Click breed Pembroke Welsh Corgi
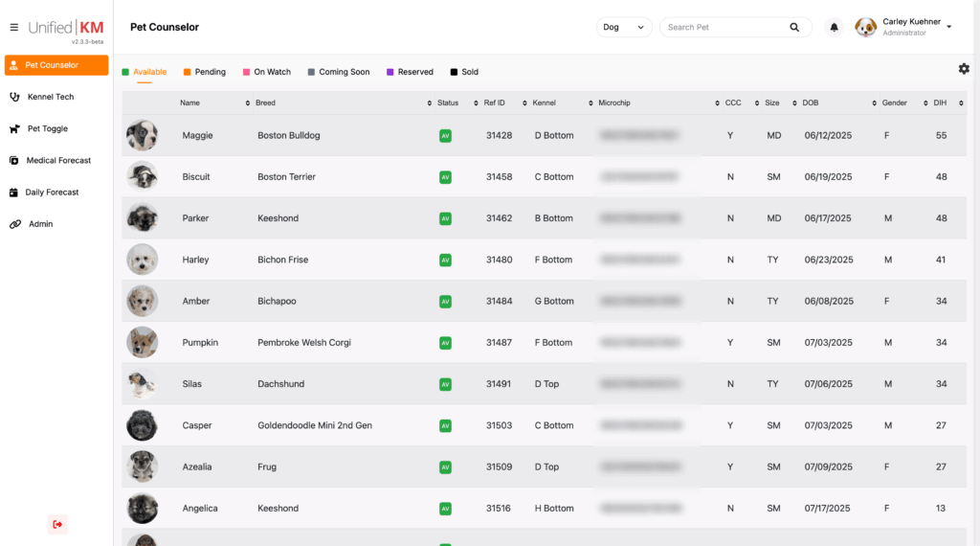This screenshot has height=546, width=980. coord(304,343)
